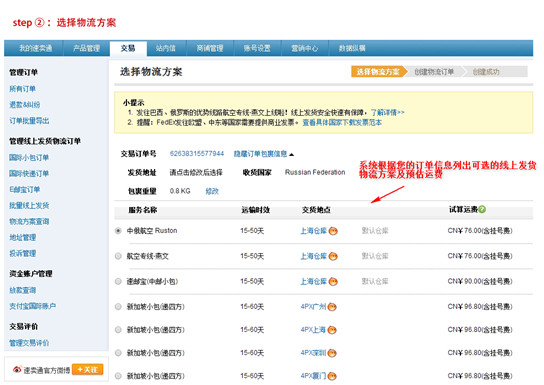This screenshot has width=544, height=385.
Task: Select 航空专线-燕文 radio button
Action: pyautogui.click(x=118, y=256)
